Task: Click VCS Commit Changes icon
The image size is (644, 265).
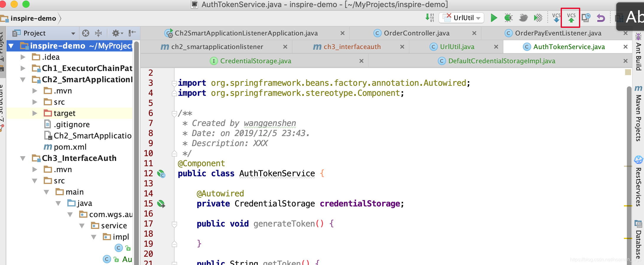Action: click(571, 18)
